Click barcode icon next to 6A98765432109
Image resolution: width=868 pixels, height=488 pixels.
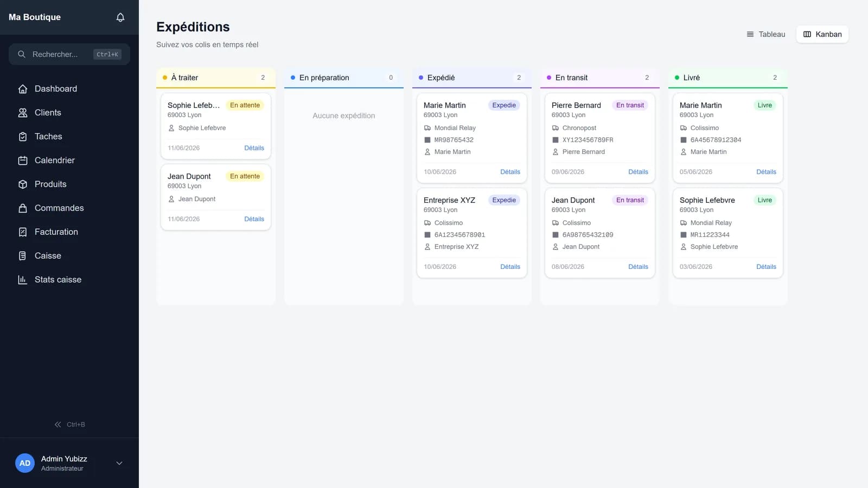point(556,235)
